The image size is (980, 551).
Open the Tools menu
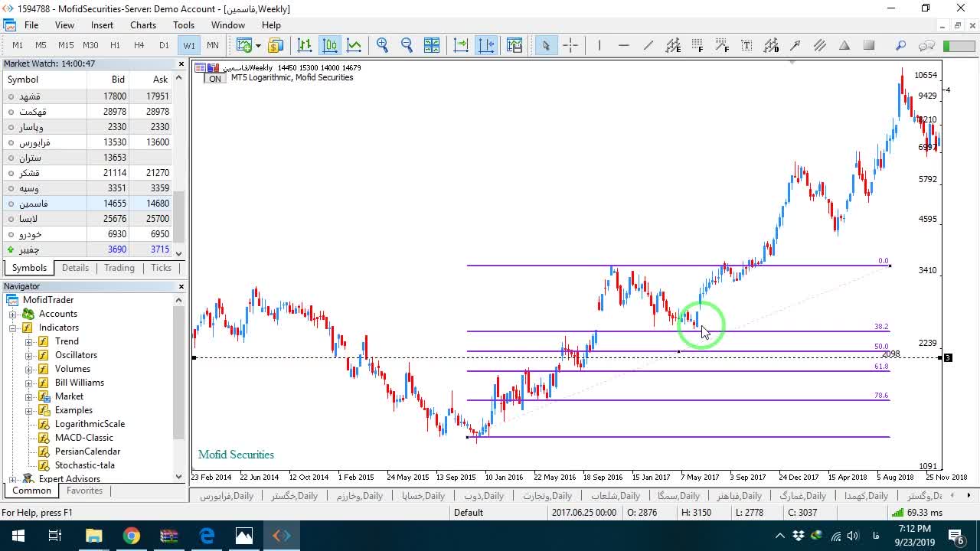[184, 25]
